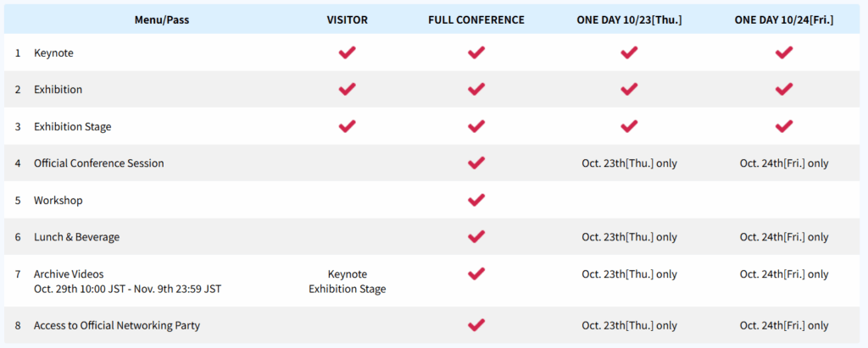
Task: Click the Access to Official Networking Party label
Action: [117, 325]
